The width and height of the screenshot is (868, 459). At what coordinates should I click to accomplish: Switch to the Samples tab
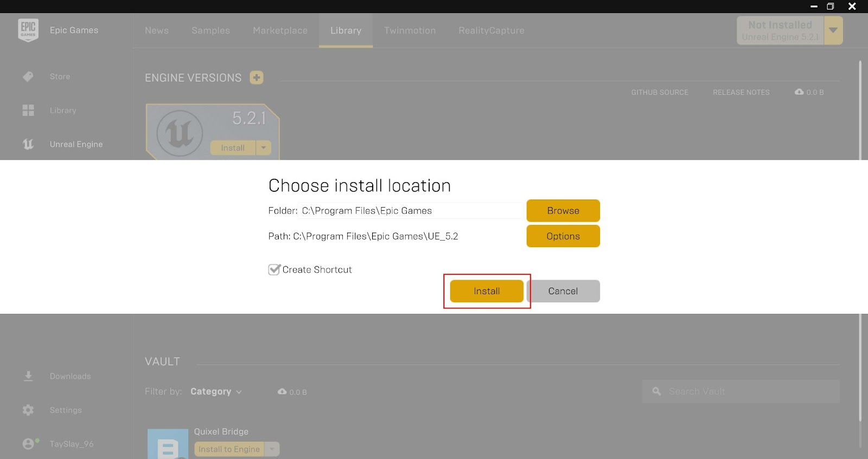click(210, 30)
